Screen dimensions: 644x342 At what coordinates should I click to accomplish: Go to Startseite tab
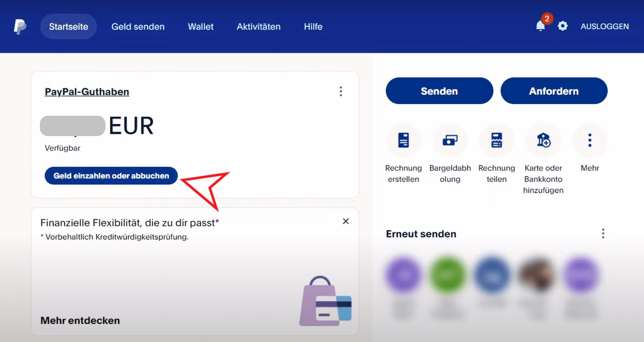[x=69, y=27]
